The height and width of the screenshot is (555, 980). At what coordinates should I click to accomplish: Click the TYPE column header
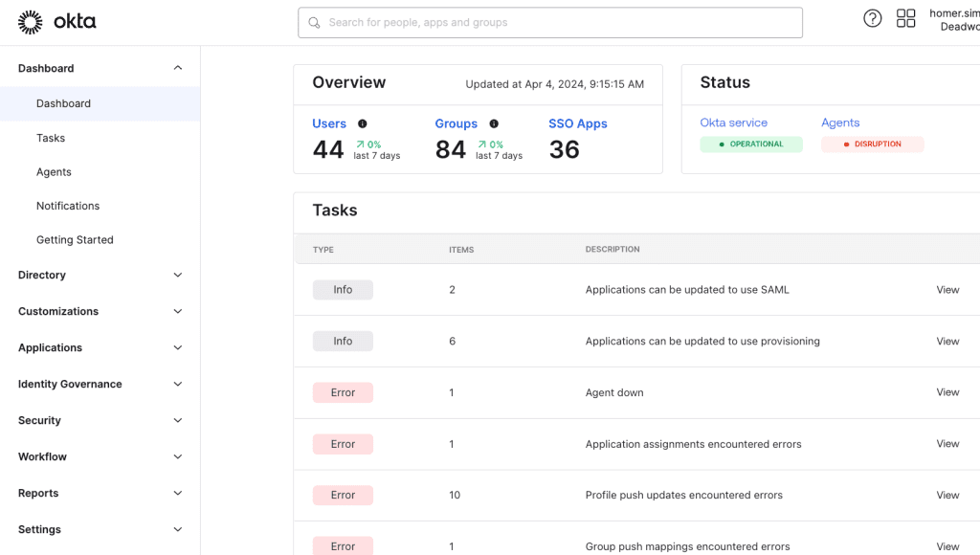(x=323, y=250)
